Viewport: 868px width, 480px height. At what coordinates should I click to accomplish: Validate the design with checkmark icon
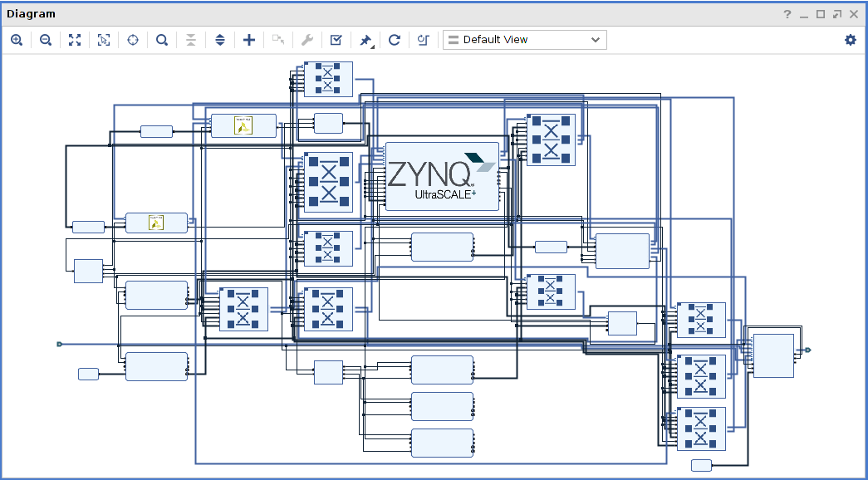[336, 40]
